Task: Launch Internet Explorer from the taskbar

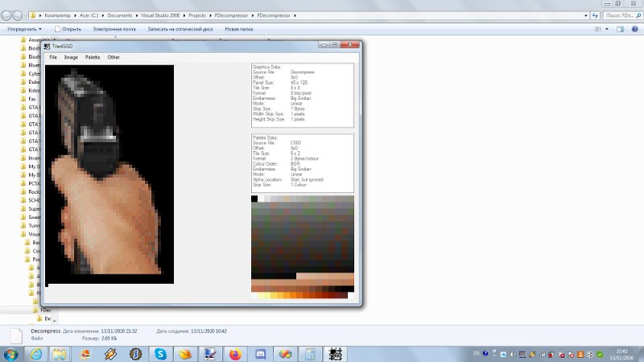Action: click(35, 354)
